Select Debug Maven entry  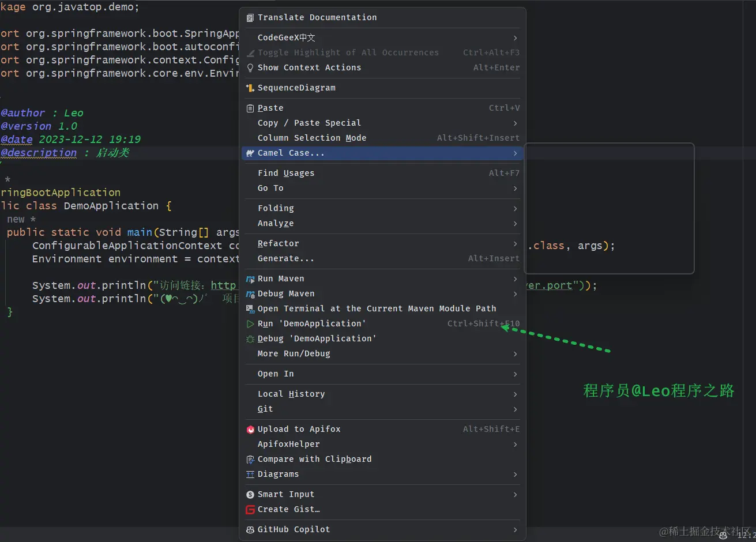pos(382,293)
